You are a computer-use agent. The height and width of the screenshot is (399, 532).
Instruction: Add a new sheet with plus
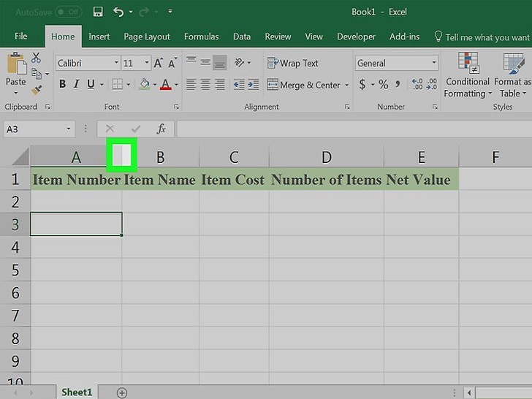pyautogui.click(x=122, y=393)
